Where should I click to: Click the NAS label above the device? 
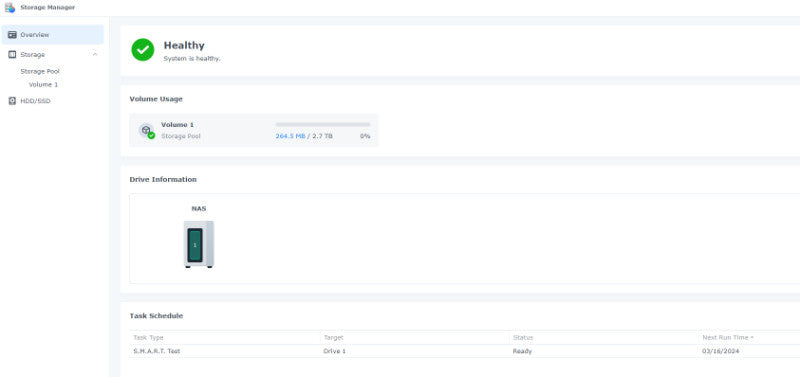[199, 209]
